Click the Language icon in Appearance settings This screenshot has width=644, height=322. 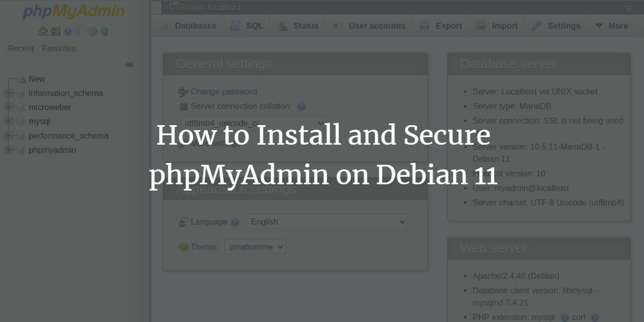pyautogui.click(x=183, y=222)
